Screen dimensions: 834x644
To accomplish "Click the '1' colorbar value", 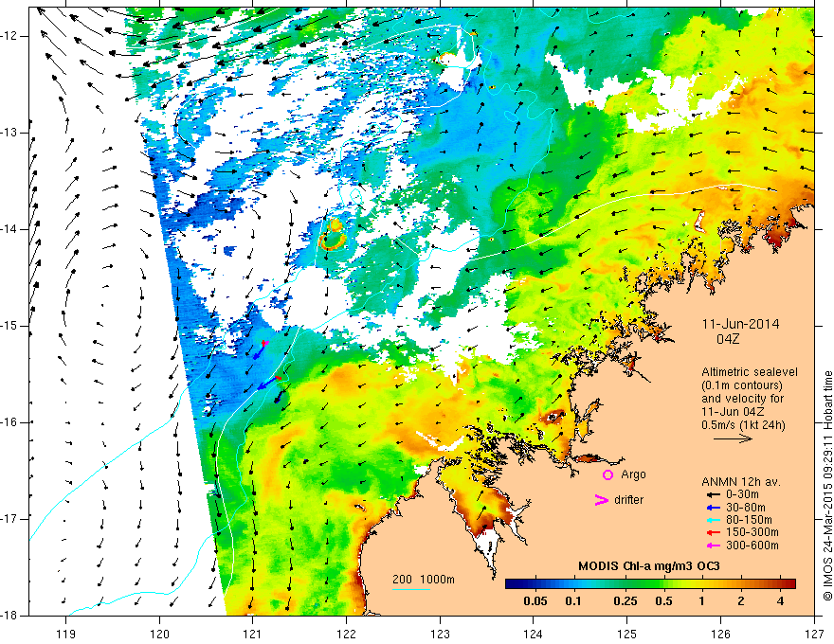I will click(701, 601).
